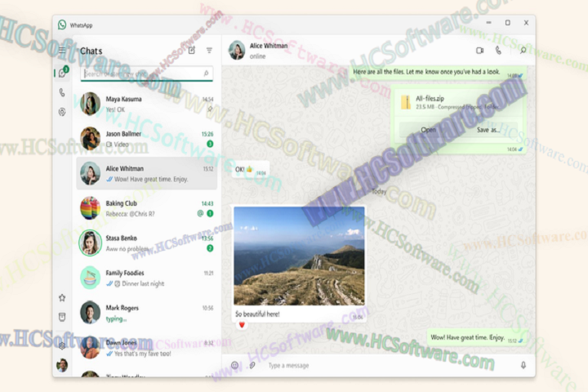
Task: Start a new chat with compose icon
Action: point(192,51)
